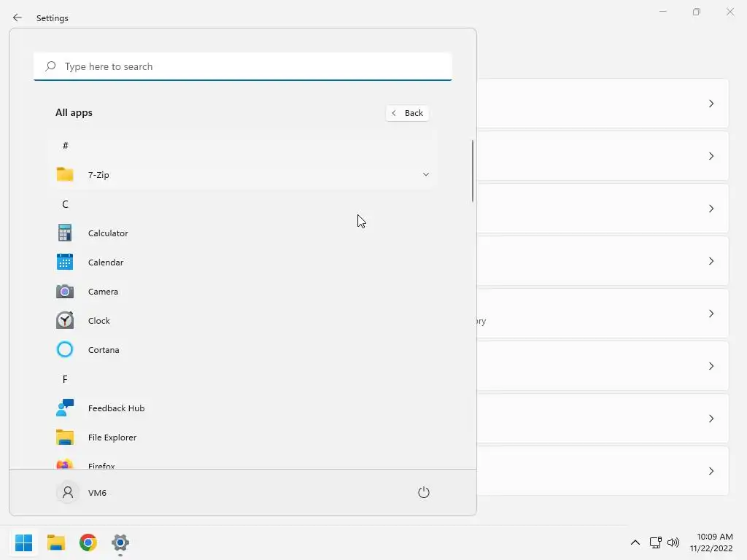Open File Explorer from the taskbar
The image size is (747, 560).
click(x=56, y=542)
